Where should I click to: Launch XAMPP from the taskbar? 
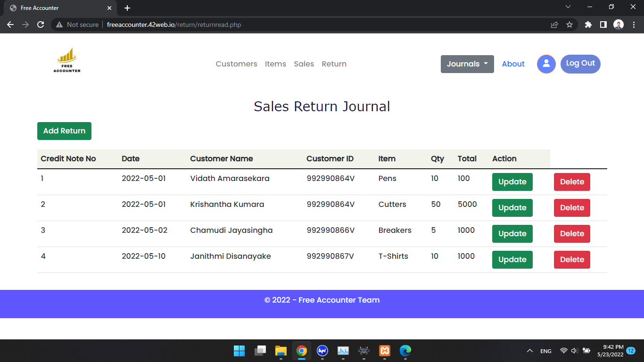click(x=384, y=351)
